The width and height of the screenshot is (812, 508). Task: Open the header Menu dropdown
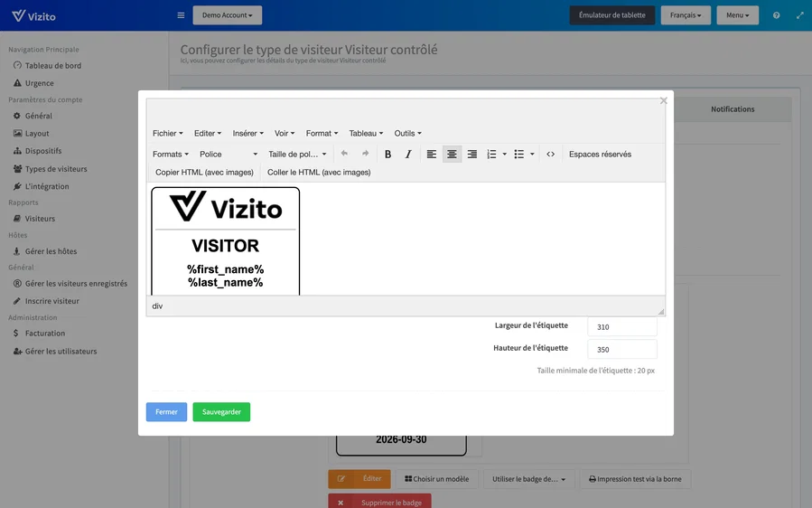pyautogui.click(x=737, y=15)
